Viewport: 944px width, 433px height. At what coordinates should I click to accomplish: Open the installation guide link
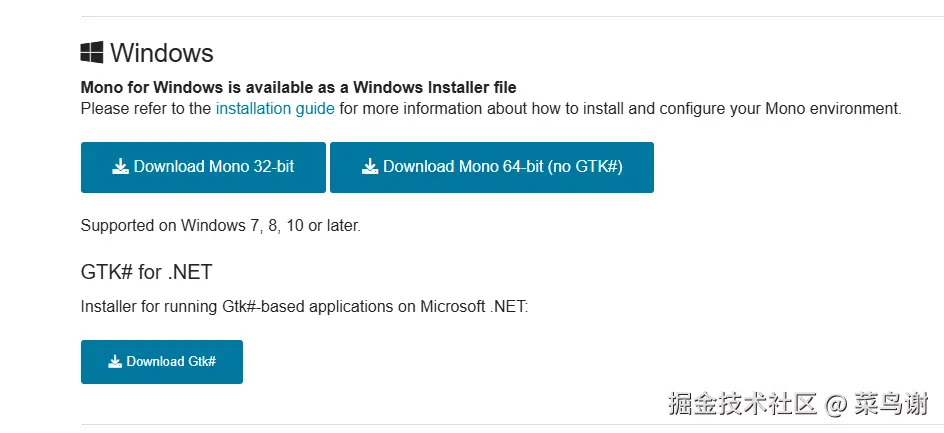pos(275,108)
